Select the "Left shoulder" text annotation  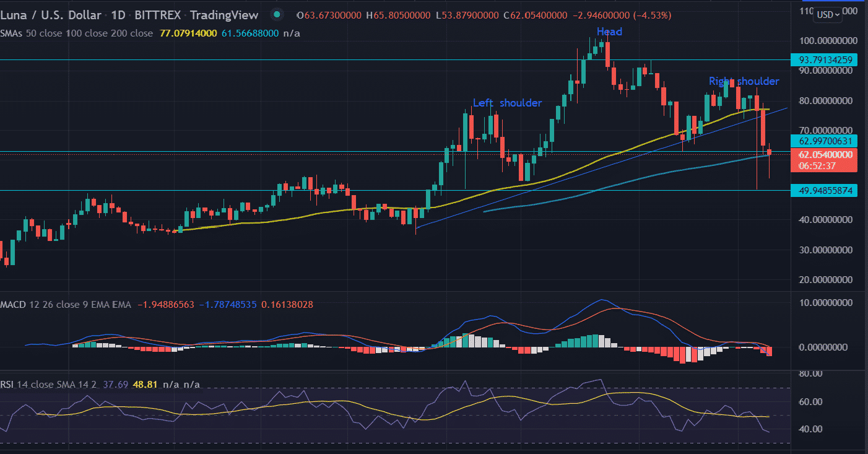pyautogui.click(x=507, y=103)
